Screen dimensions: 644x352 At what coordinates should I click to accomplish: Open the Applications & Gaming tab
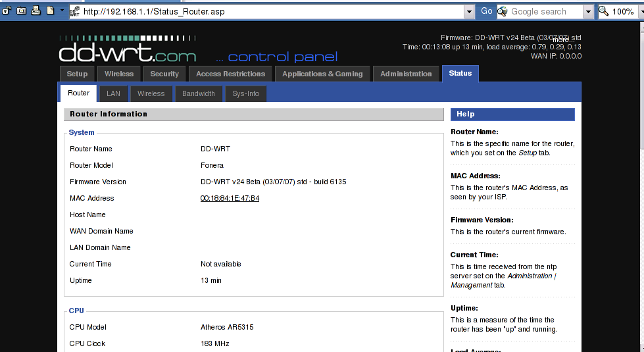tap(322, 74)
